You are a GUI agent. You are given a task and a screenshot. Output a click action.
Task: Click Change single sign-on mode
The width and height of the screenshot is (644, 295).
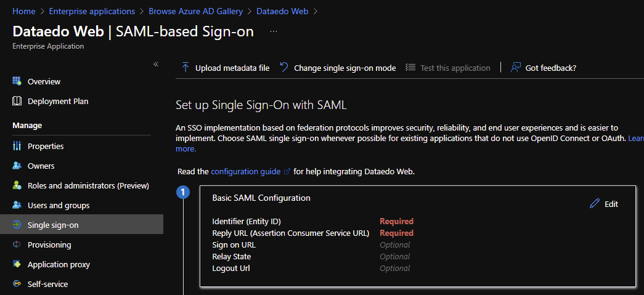pyautogui.click(x=338, y=68)
